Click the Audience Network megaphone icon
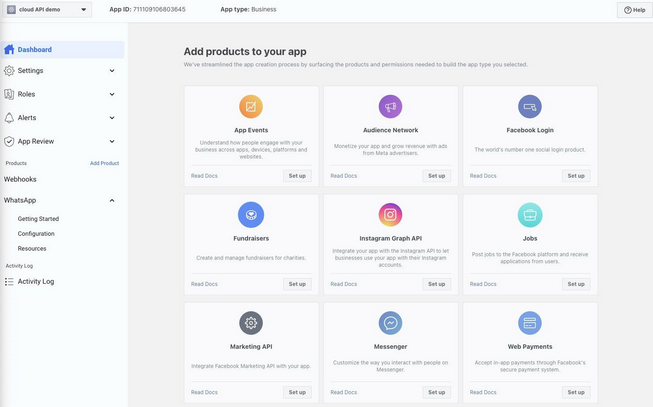This screenshot has height=407, width=653. 390,107
